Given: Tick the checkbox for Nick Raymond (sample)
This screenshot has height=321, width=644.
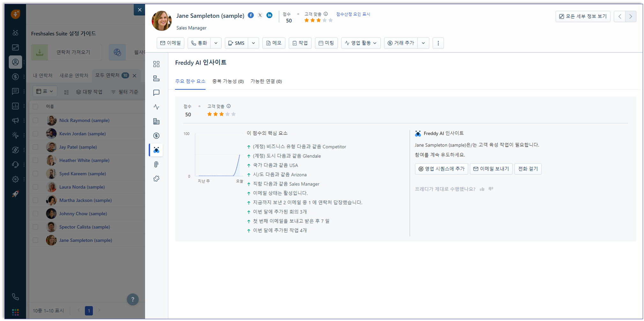Looking at the screenshot, I should coord(35,120).
